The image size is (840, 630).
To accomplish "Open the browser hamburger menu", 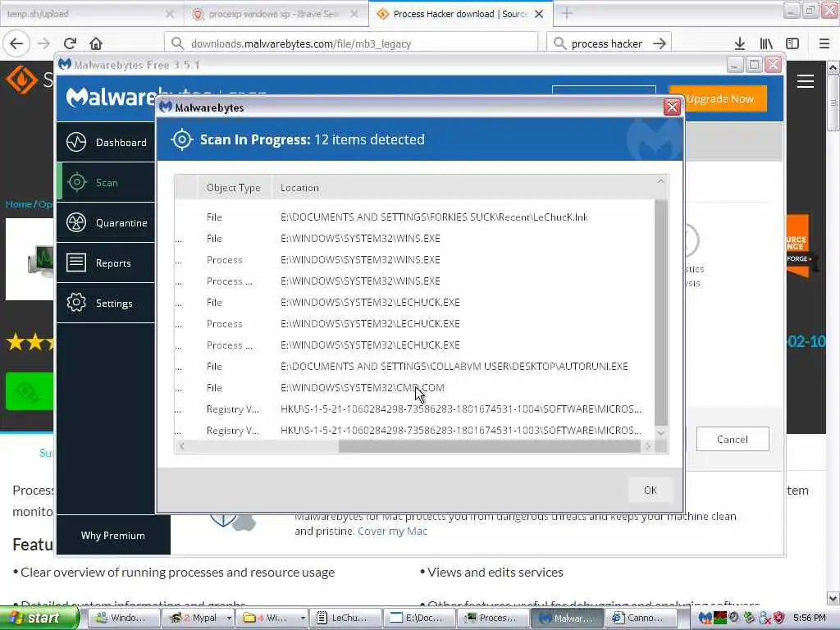I will click(x=824, y=43).
